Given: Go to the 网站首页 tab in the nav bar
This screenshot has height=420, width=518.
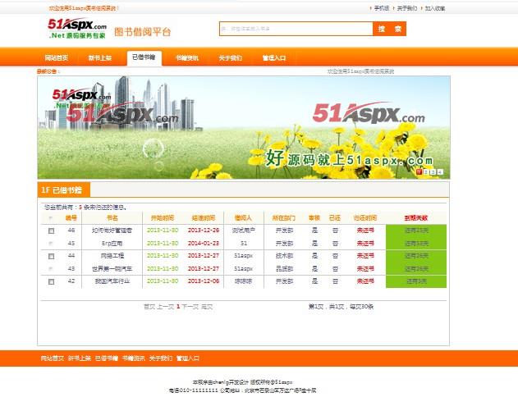Looking at the screenshot, I should (x=57, y=57).
